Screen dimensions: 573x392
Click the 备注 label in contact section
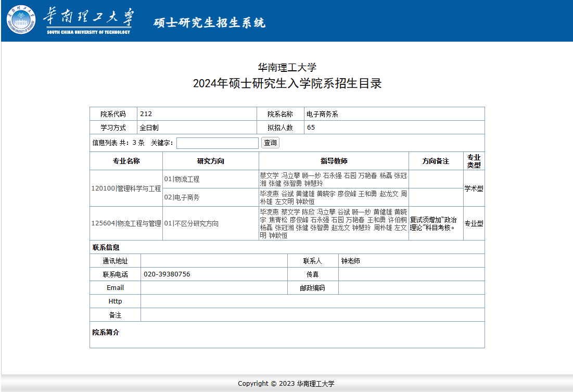[x=115, y=315]
